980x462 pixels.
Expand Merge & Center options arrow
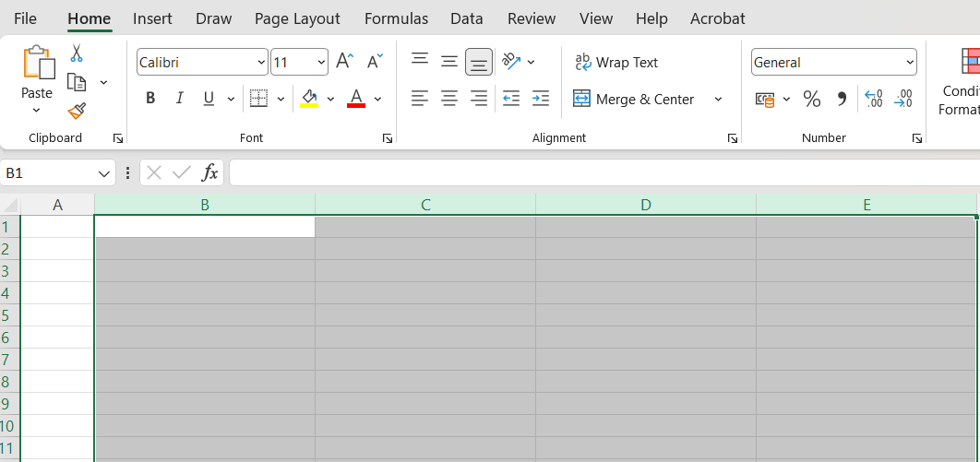pyautogui.click(x=718, y=100)
